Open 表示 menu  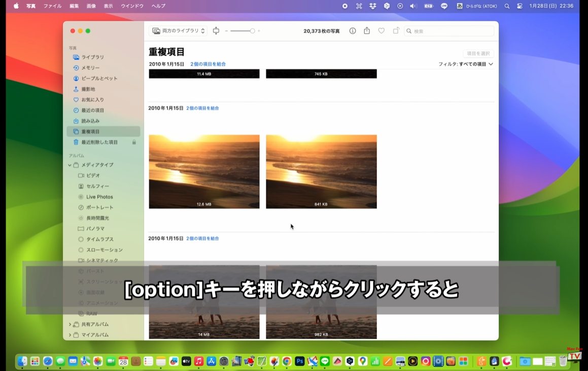109,6
